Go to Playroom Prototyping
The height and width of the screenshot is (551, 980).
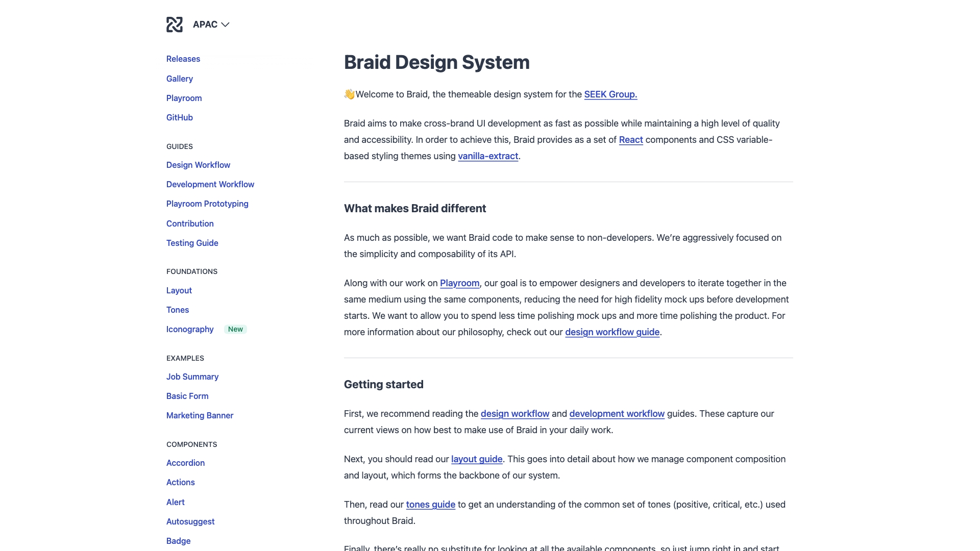click(207, 204)
